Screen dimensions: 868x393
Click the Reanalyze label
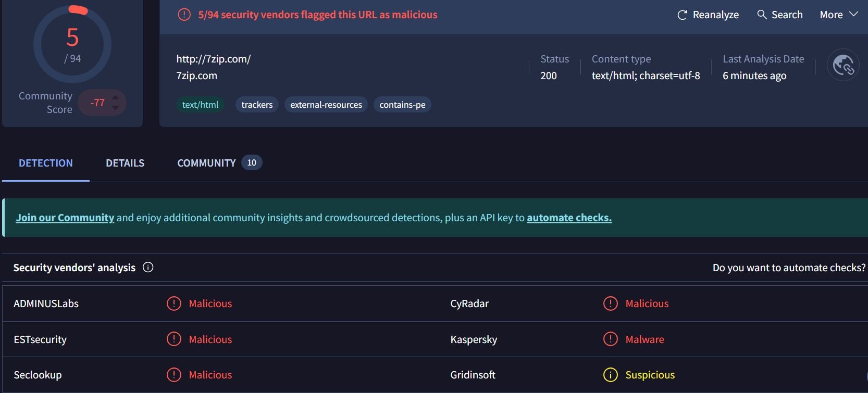tap(716, 15)
